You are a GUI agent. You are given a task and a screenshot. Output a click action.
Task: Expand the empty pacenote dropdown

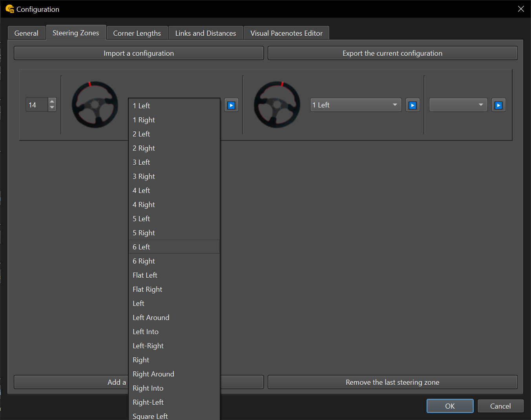click(x=458, y=105)
